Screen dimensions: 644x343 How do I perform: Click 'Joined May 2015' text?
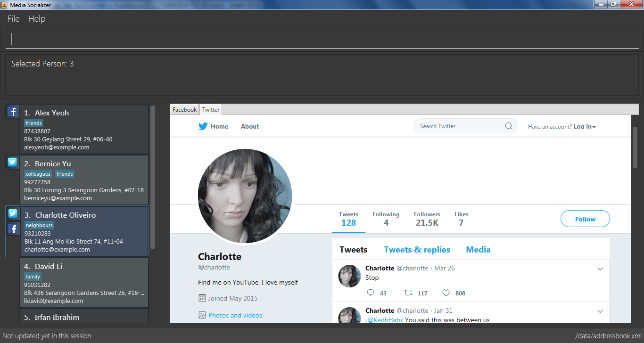point(233,298)
